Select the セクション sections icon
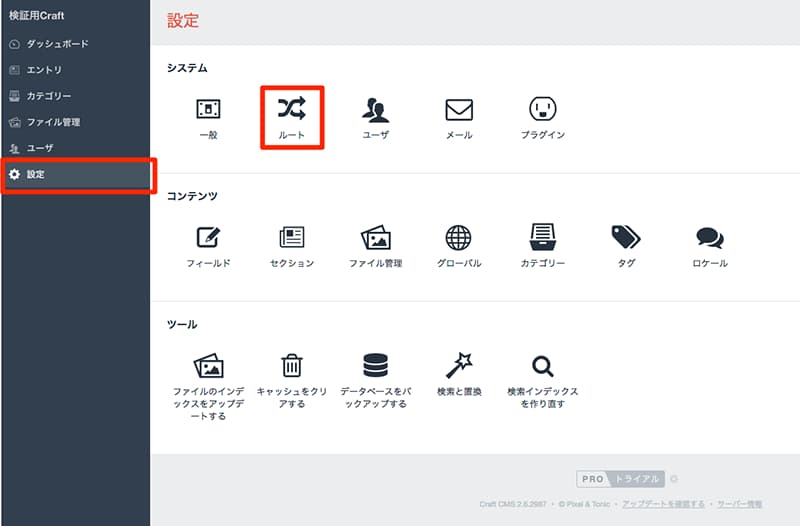This screenshot has width=800, height=526. pyautogui.click(x=292, y=237)
